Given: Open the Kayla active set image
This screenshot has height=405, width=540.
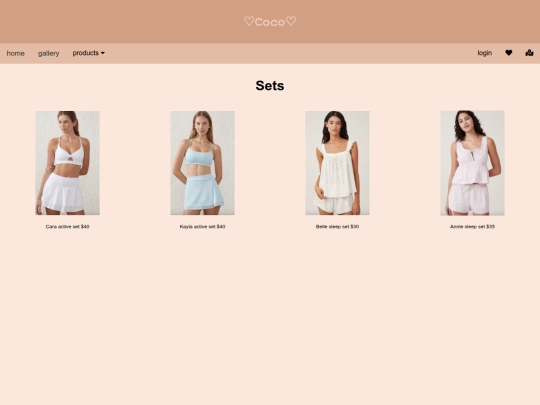Looking at the screenshot, I should (202, 163).
